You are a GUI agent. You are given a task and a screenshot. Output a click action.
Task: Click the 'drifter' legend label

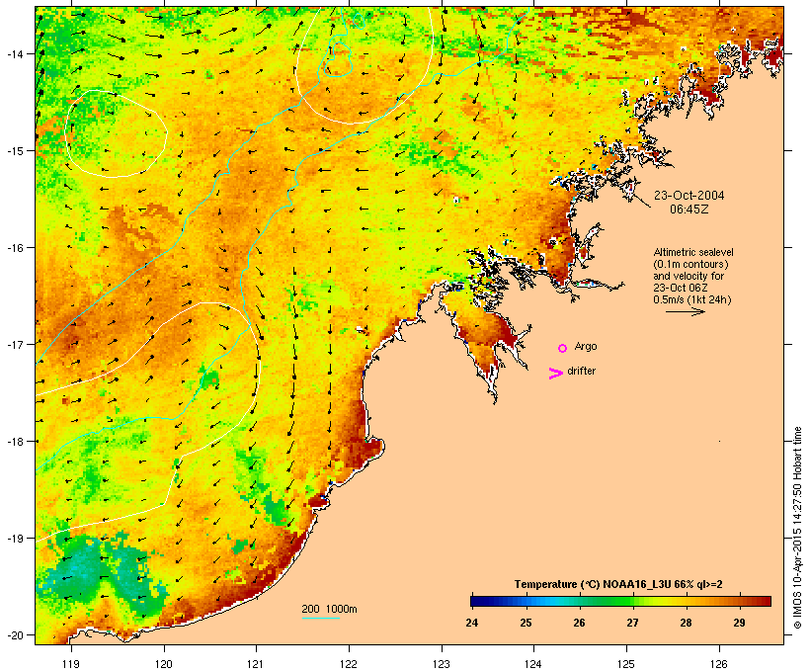click(x=581, y=371)
